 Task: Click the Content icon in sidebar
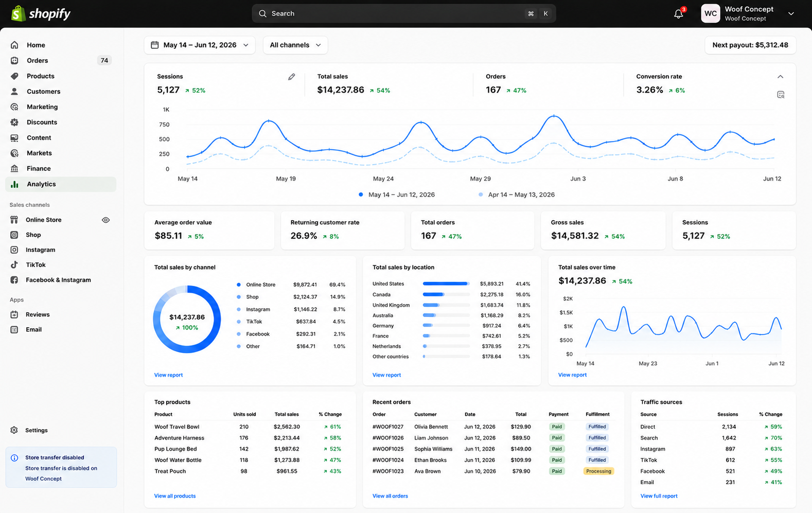14,137
